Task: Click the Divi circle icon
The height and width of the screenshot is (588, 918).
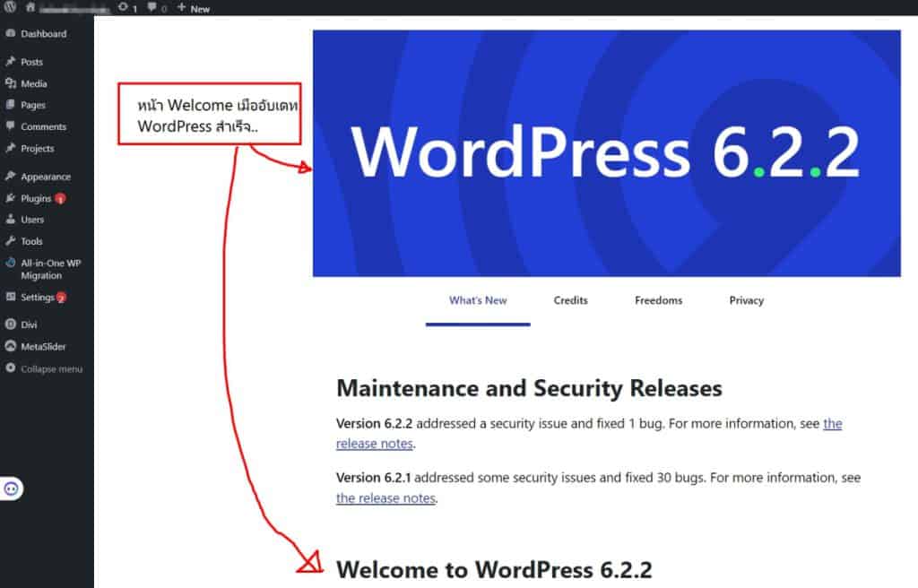Action: (x=11, y=324)
